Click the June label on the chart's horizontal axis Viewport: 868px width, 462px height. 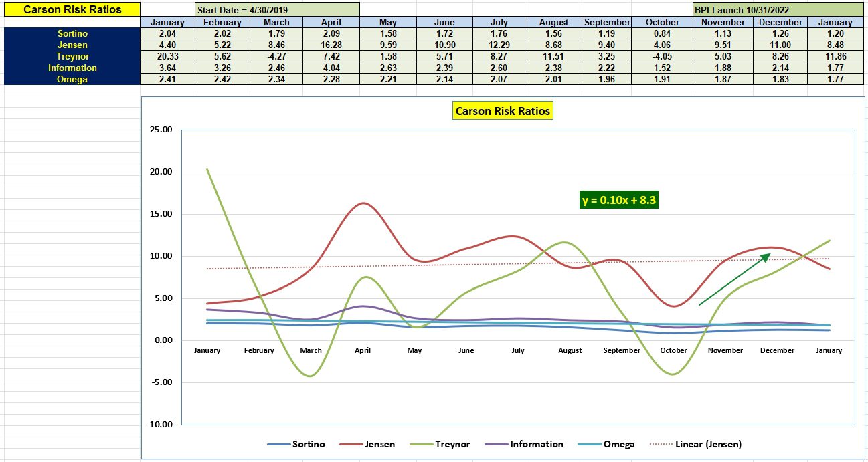pyautogui.click(x=466, y=350)
